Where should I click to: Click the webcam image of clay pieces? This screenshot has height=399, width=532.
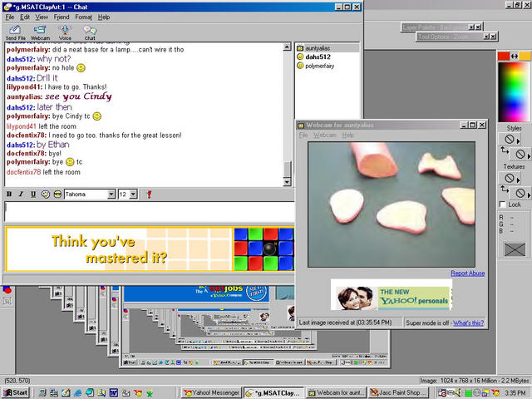tap(392, 204)
